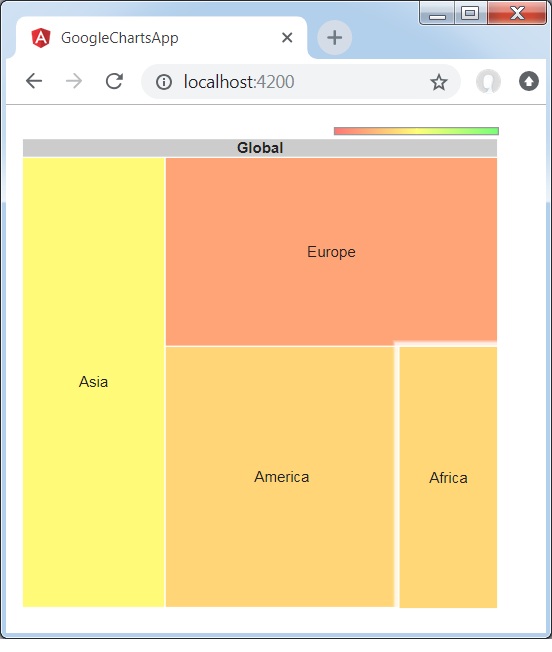This screenshot has width=552, height=652.
Task: Maximize the browser window
Action: pos(470,14)
